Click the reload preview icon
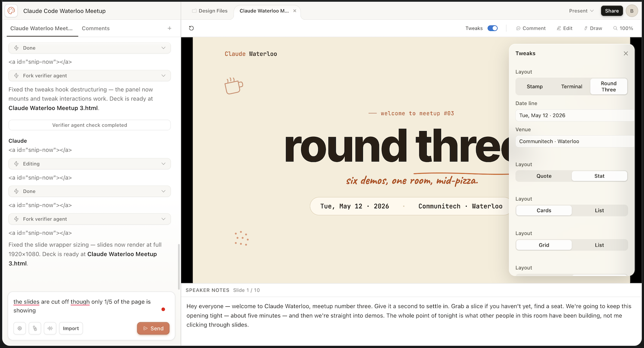Viewport: 644px width, 348px height. pos(191,28)
